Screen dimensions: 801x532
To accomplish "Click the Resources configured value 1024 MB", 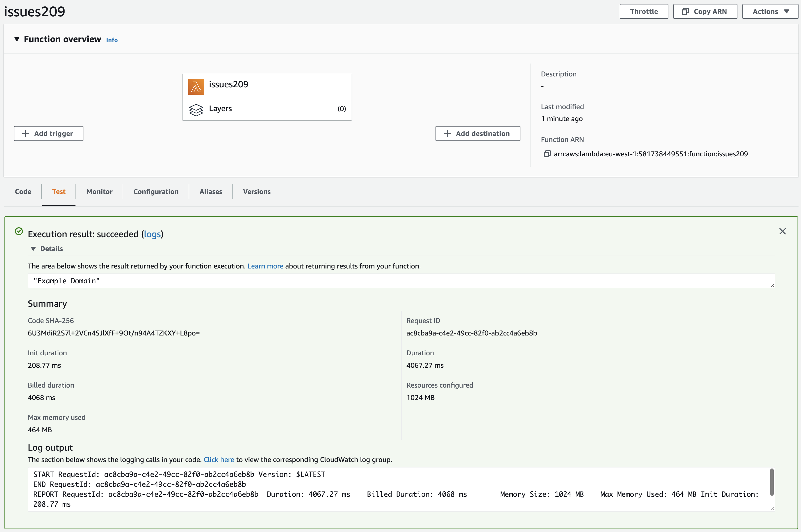I will [421, 398].
